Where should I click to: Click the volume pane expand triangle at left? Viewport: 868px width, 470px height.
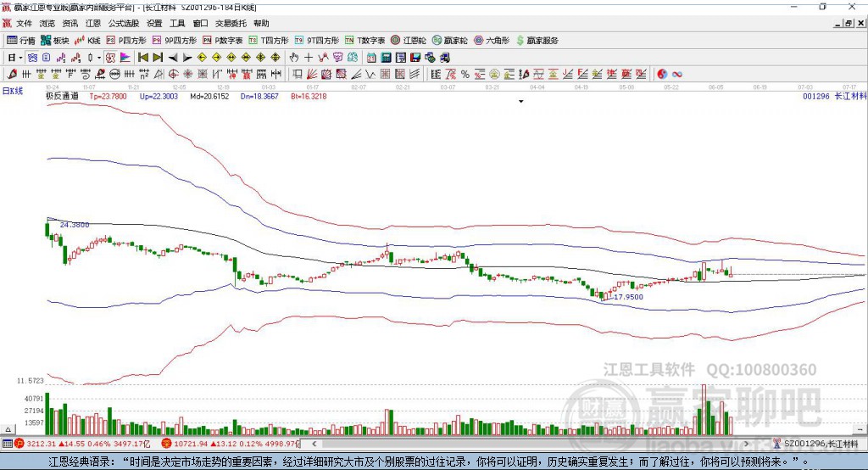click(x=8, y=429)
